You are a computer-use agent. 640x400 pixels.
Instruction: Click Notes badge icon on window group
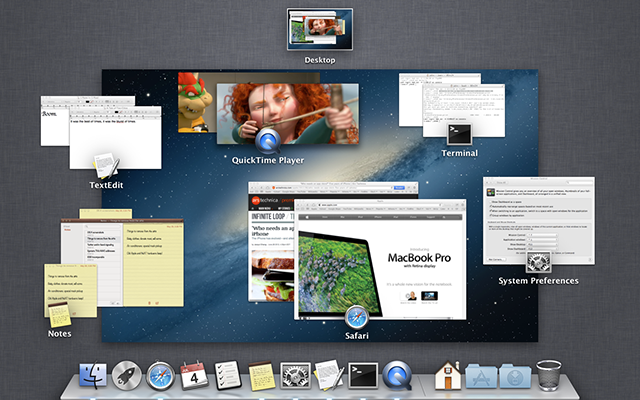coord(60,315)
